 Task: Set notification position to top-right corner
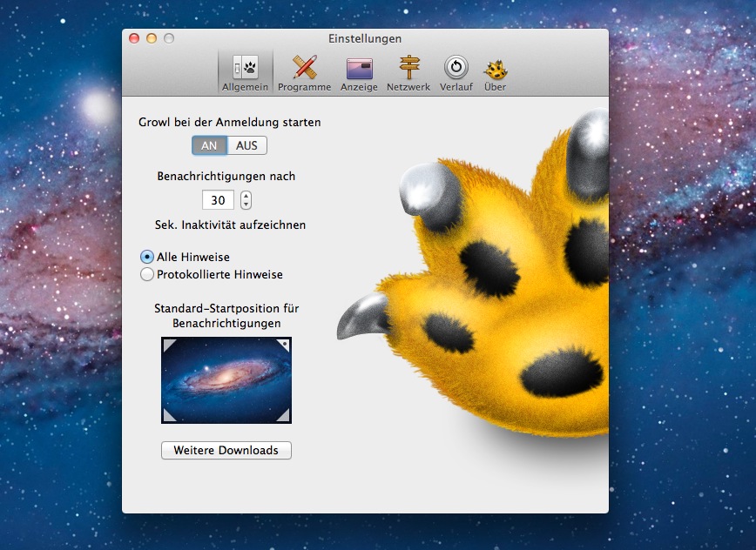[x=284, y=345]
